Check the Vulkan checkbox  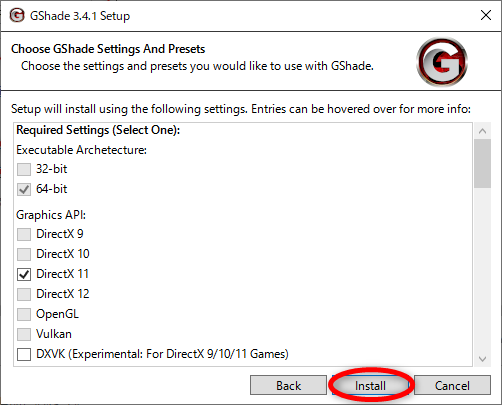24,334
